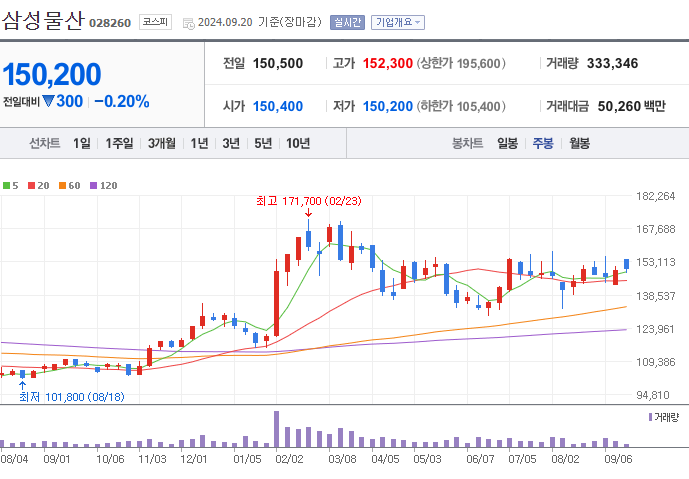Click the current price 150,200
689x479 pixels.
(x=52, y=74)
